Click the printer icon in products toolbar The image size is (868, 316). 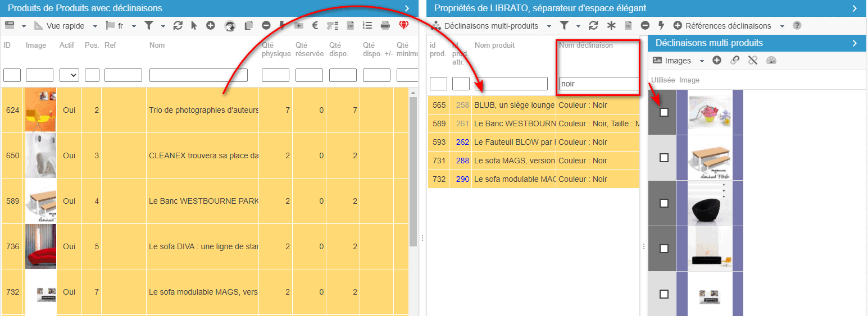(385, 25)
